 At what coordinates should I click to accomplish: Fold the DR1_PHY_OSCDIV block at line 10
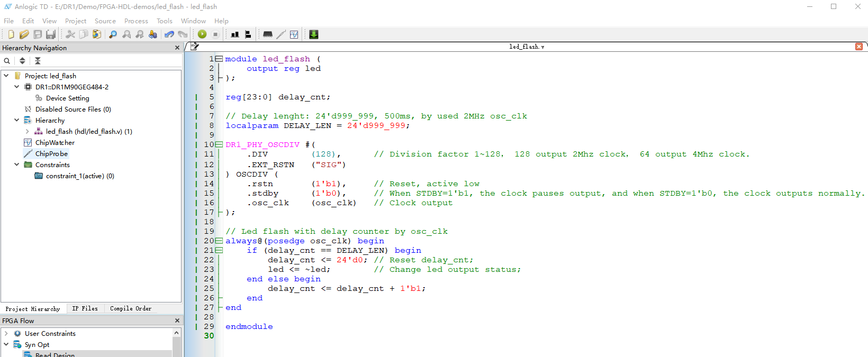pos(219,144)
